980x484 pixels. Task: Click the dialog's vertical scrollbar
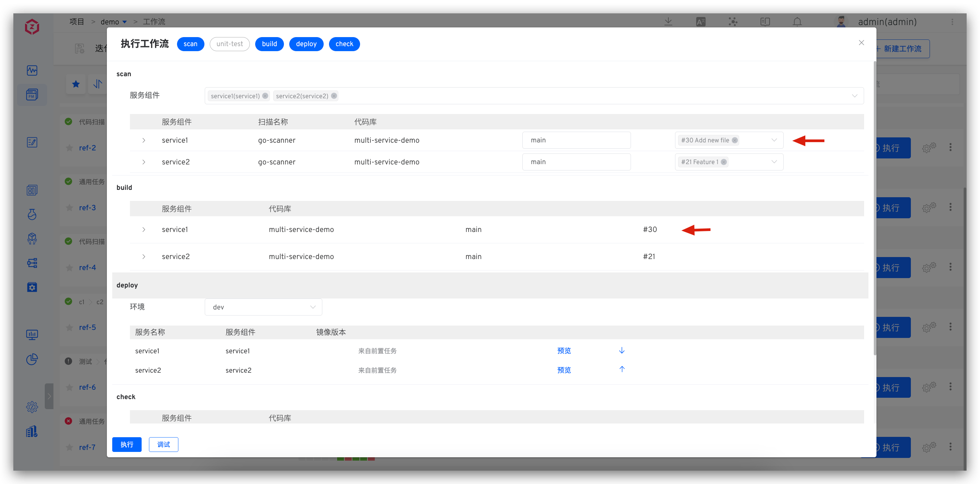click(x=875, y=208)
